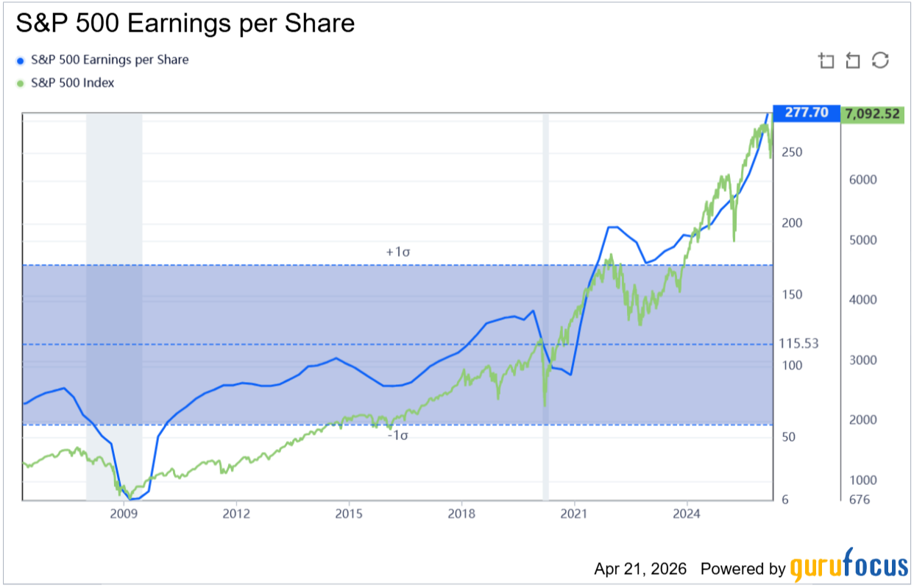
Task: Click the 2021 label on the time axis
Action: (573, 512)
